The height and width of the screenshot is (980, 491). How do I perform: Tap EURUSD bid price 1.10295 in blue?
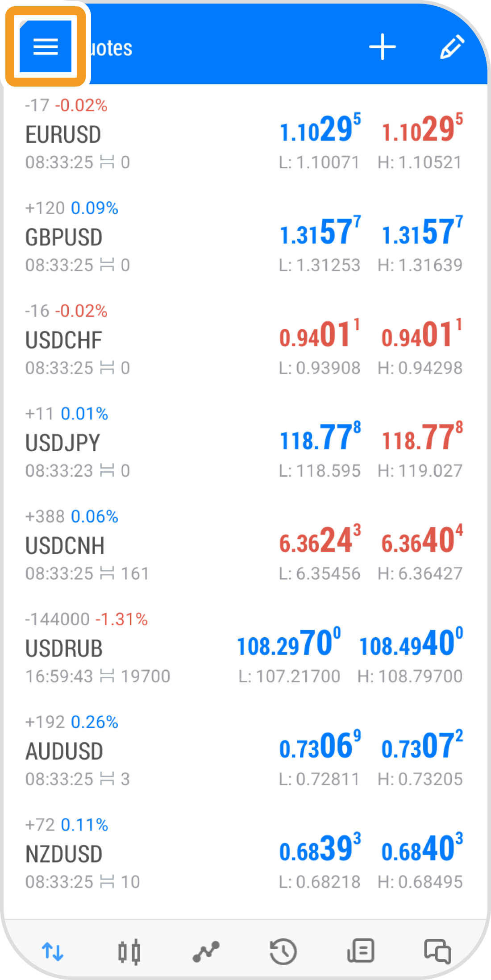(x=320, y=129)
